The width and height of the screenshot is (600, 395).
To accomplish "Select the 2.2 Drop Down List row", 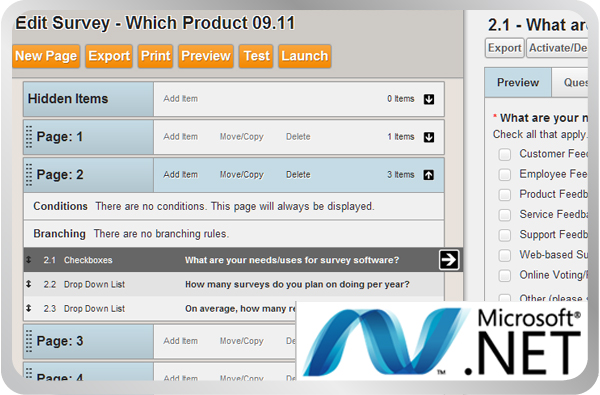I will 233,284.
